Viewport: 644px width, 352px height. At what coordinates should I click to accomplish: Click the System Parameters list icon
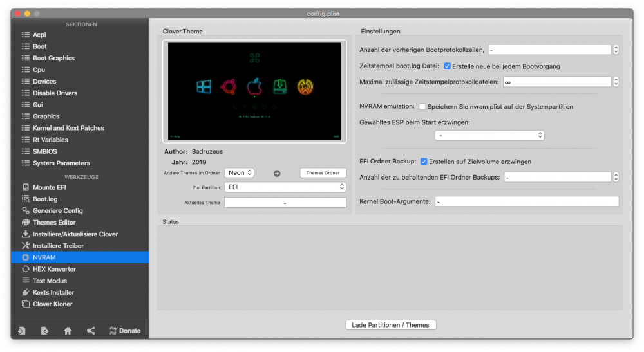coord(26,163)
